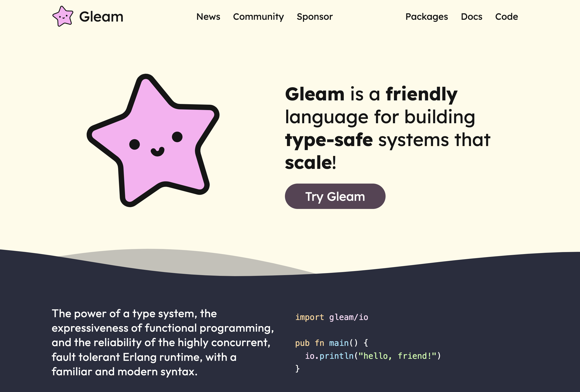Screen dimensions: 580x392
Task: Open the News page
Action: coord(208,17)
